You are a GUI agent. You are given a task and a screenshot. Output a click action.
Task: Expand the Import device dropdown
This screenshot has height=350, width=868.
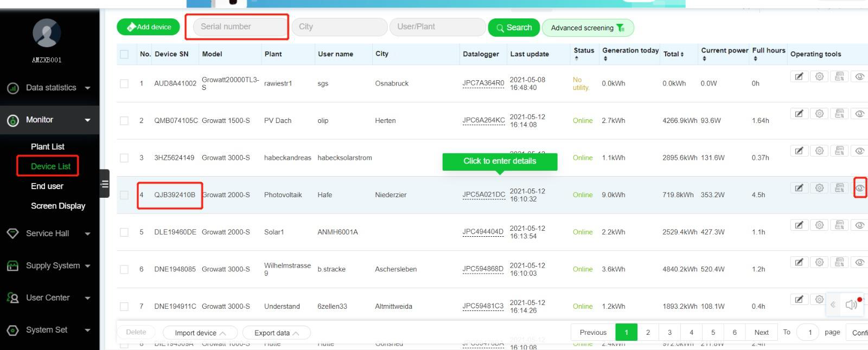200,333
